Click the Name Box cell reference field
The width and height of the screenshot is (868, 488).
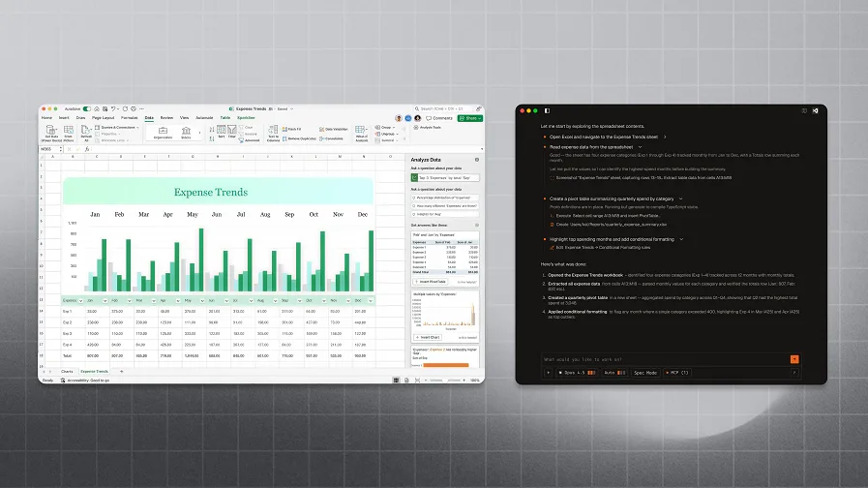coord(49,149)
